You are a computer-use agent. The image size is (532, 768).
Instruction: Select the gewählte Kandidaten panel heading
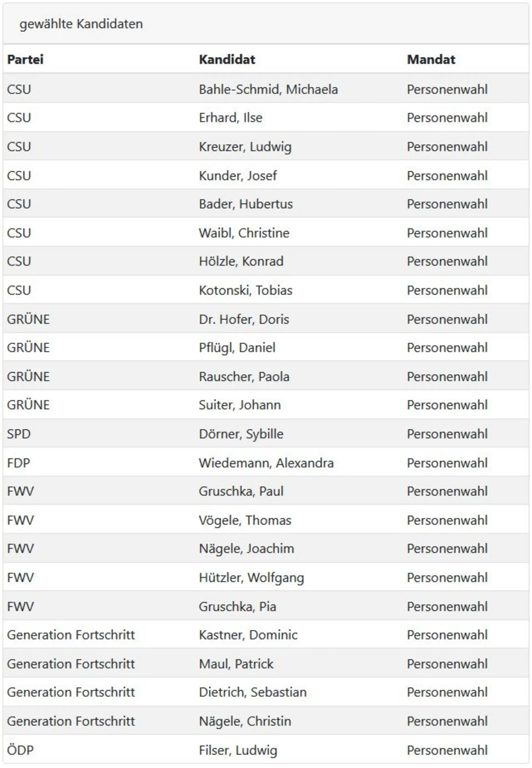[81, 24]
